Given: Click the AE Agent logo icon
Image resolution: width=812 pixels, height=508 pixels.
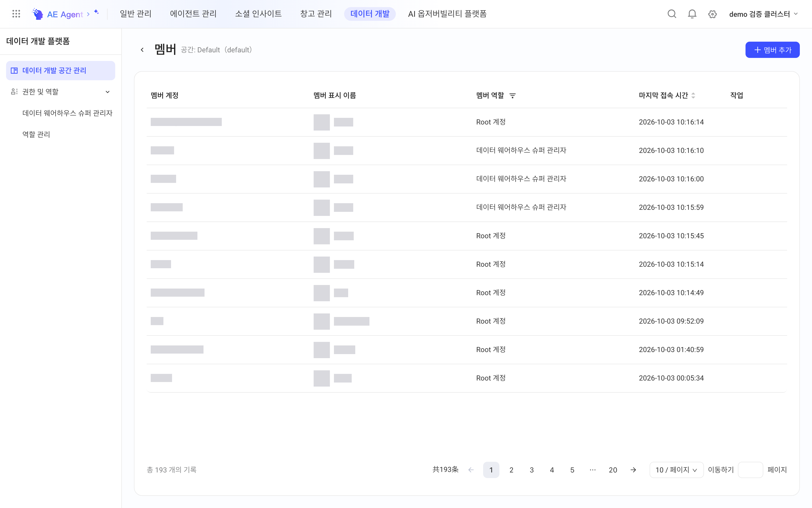Looking at the screenshot, I should 38,14.
